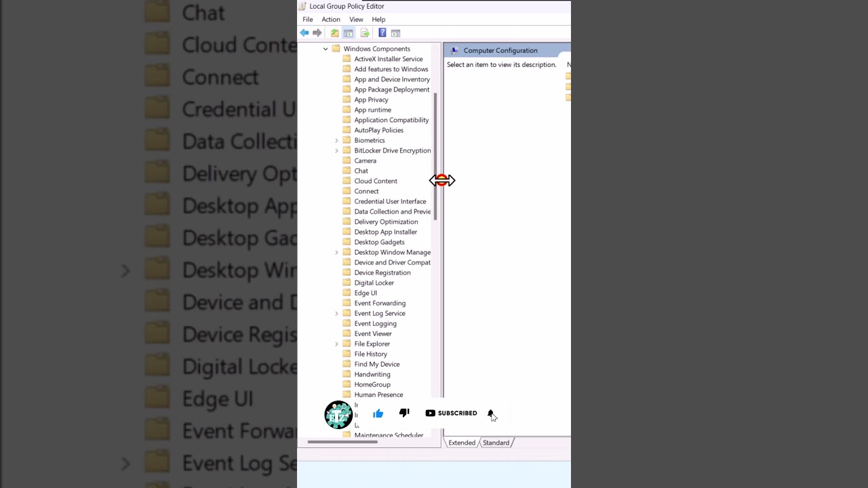868x488 pixels.
Task: Select Maintenance Scheduler
Action: (389, 435)
